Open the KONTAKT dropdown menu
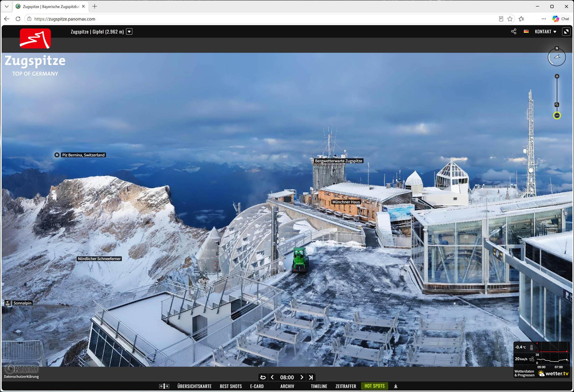This screenshot has width=574, height=392. click(545, 32)
